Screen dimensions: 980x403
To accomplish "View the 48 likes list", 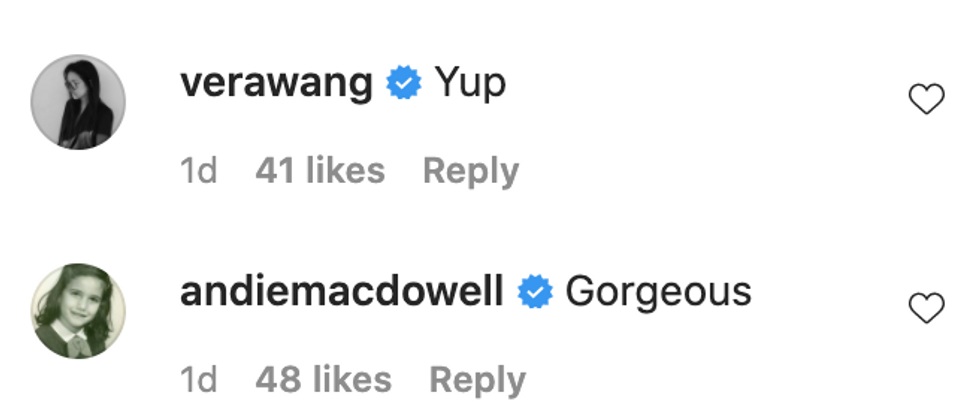I will [323, 379].
